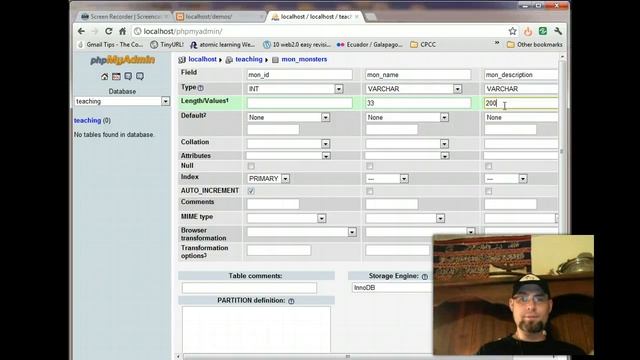Screen dimensions: 640x360
Task: Open the Type help icon
Action: point(200,88)
